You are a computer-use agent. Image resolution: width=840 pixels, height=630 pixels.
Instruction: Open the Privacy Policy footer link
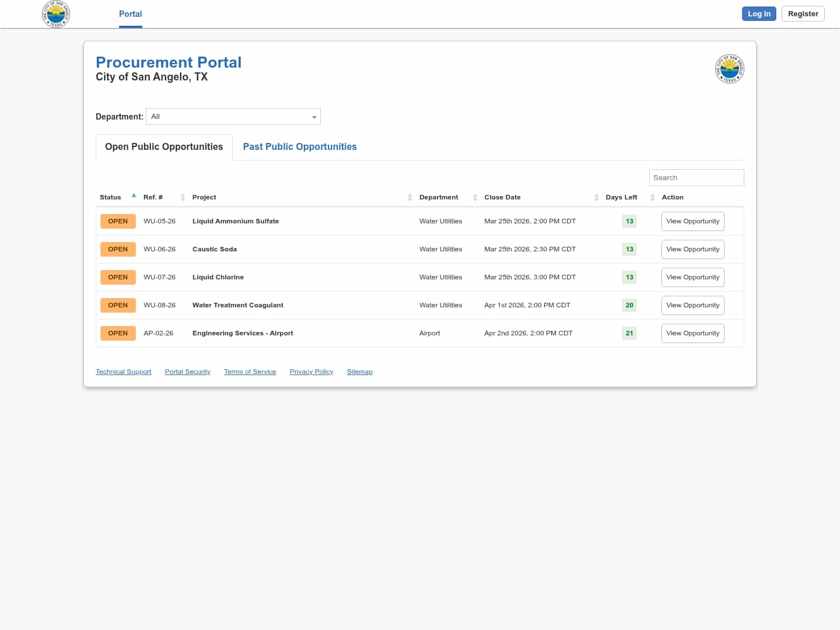[311, 372]
